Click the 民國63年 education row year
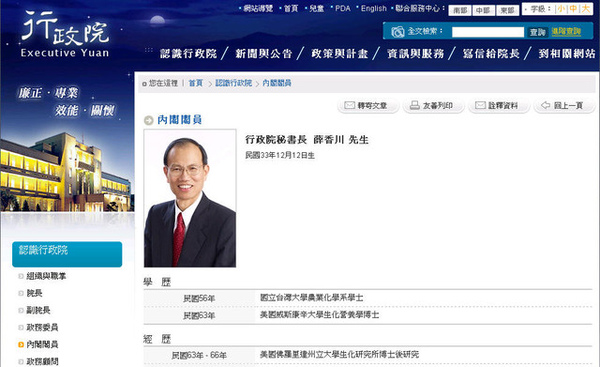The height and width of the screenshot is (367, 600). (x=199, y=315)
